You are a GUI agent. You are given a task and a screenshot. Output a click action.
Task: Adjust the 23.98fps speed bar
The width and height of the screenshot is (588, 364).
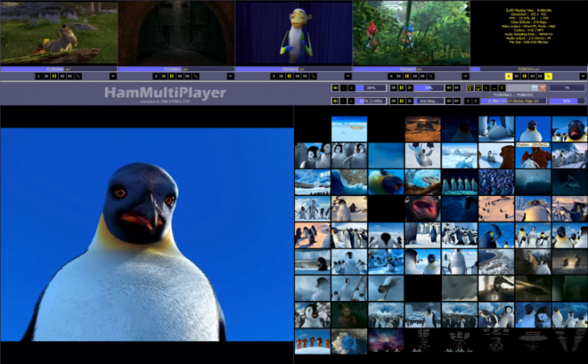[371, 101]
